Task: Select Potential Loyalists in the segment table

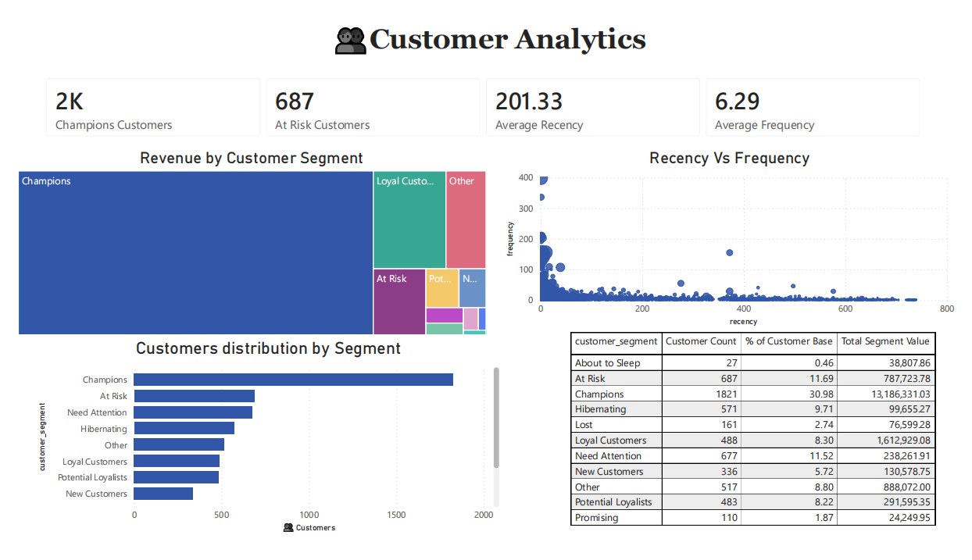Action: point(613,502)
